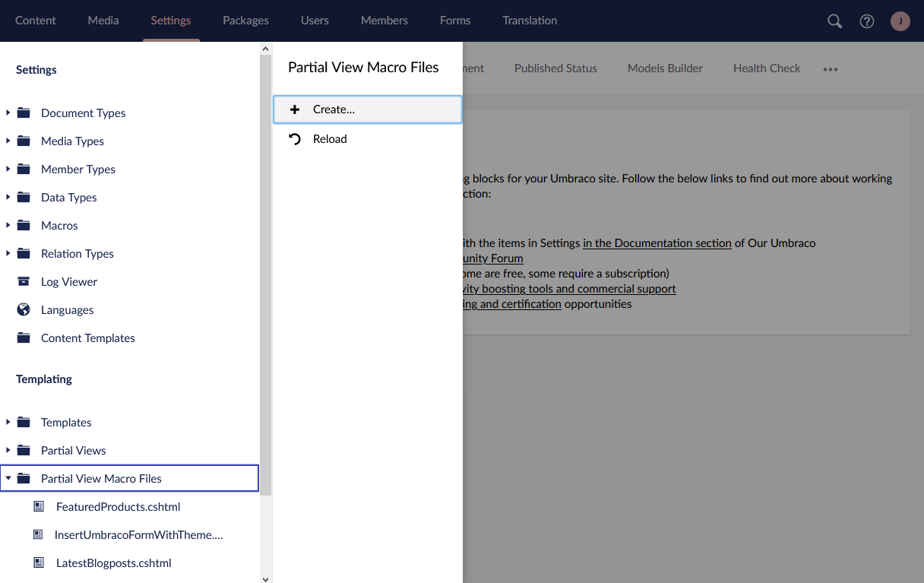
Task: Click the plus icon beside Create...
Action: 295,109
